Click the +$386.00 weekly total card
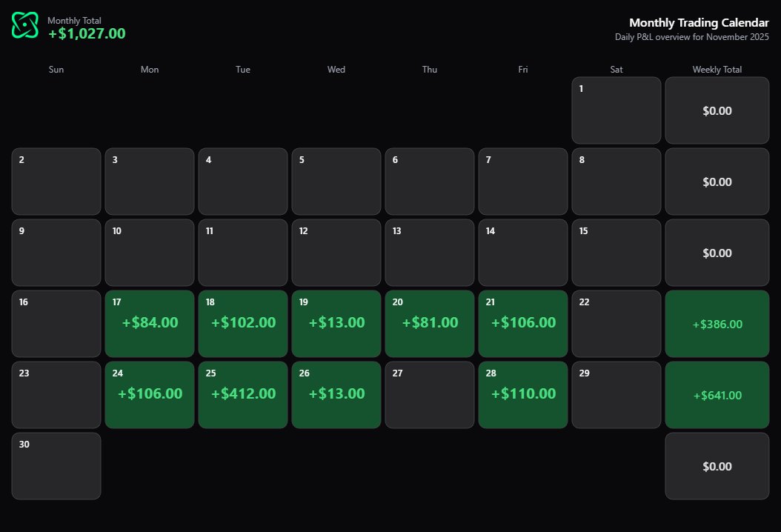Screen dimensions: 781x532 (x=717, y=324)
